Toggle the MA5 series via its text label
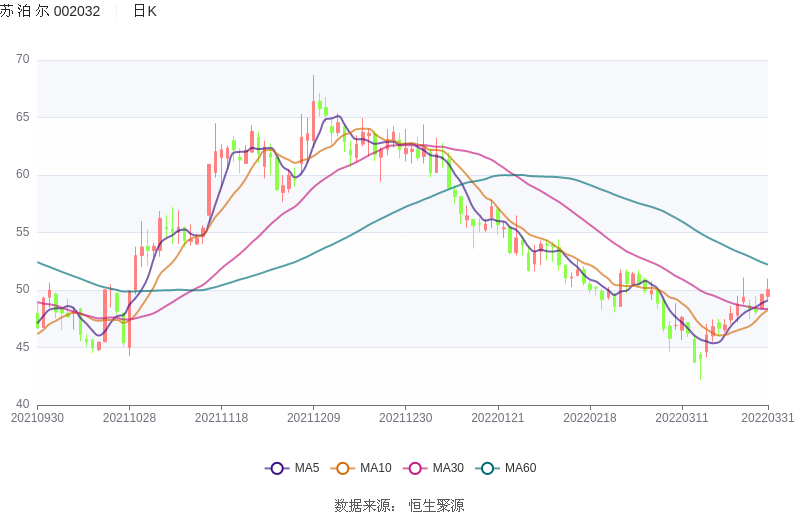 click(x=307, y=468)
